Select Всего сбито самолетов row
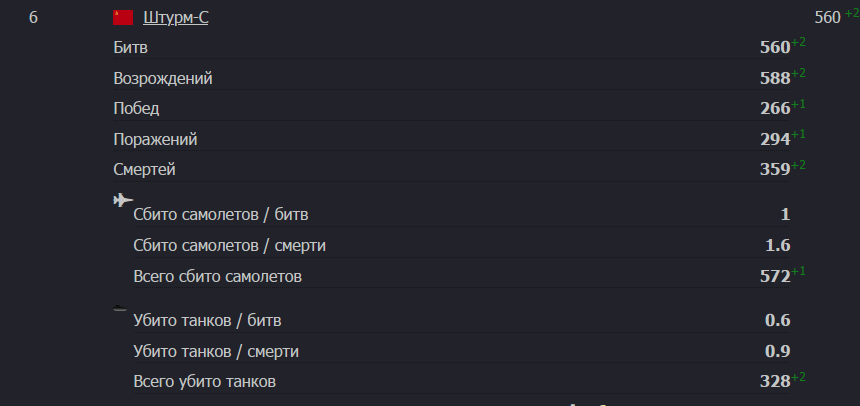 pyautogui.click(x=461, y=276)
